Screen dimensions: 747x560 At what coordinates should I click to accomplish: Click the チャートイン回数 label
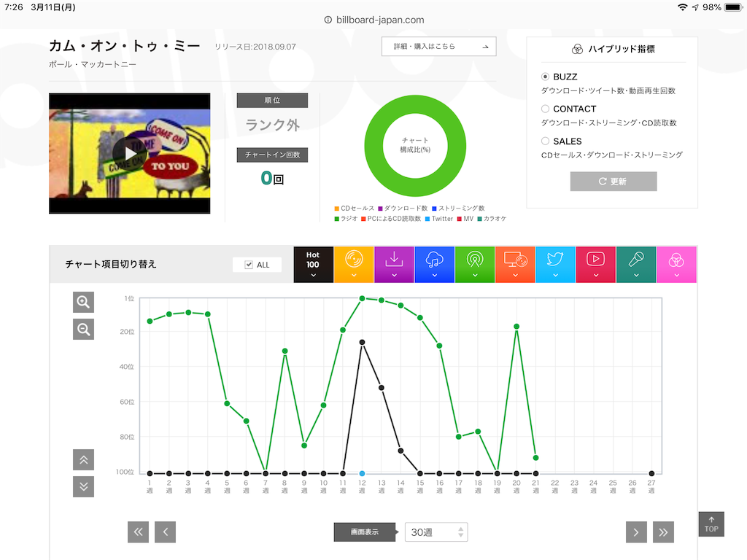(x=272, y=155)
